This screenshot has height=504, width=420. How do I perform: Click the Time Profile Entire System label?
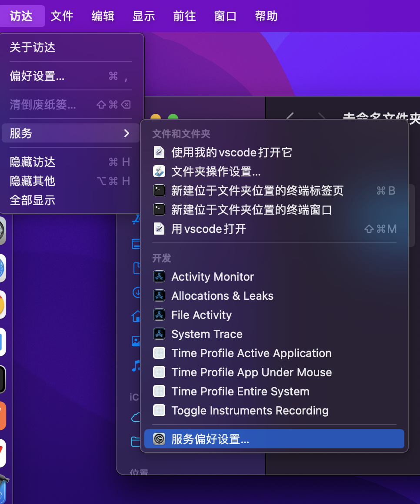click(240, 391)
